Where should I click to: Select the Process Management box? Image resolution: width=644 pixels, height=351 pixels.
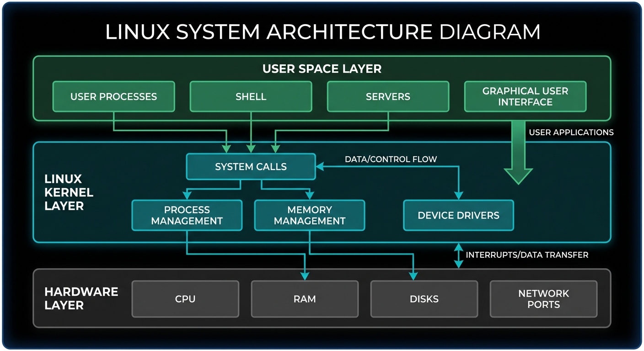pos(187,215)
